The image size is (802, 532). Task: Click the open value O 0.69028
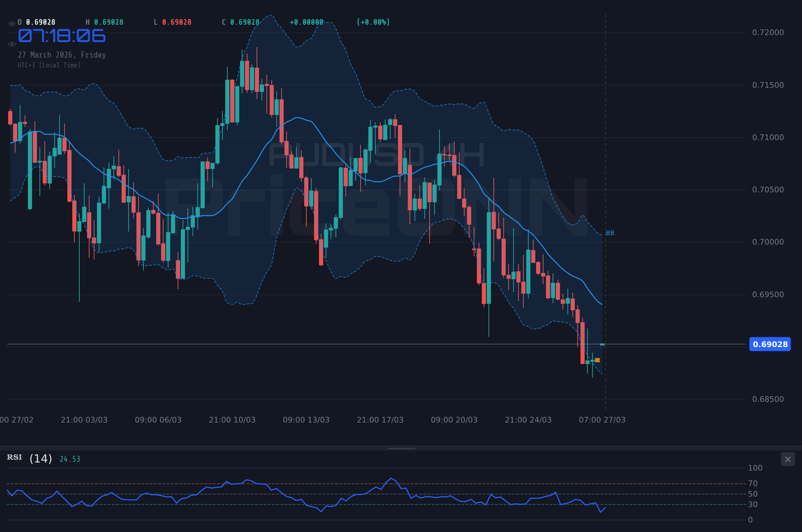pos(36,22)
